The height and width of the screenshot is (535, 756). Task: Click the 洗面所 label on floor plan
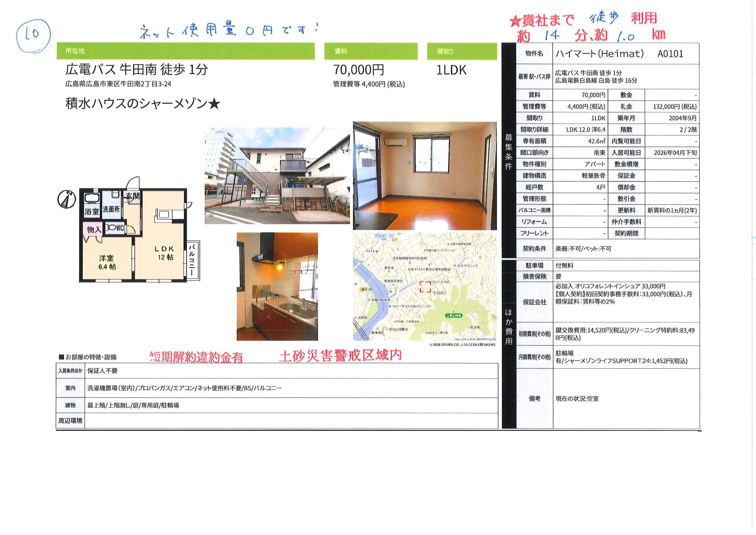[111, 209]
